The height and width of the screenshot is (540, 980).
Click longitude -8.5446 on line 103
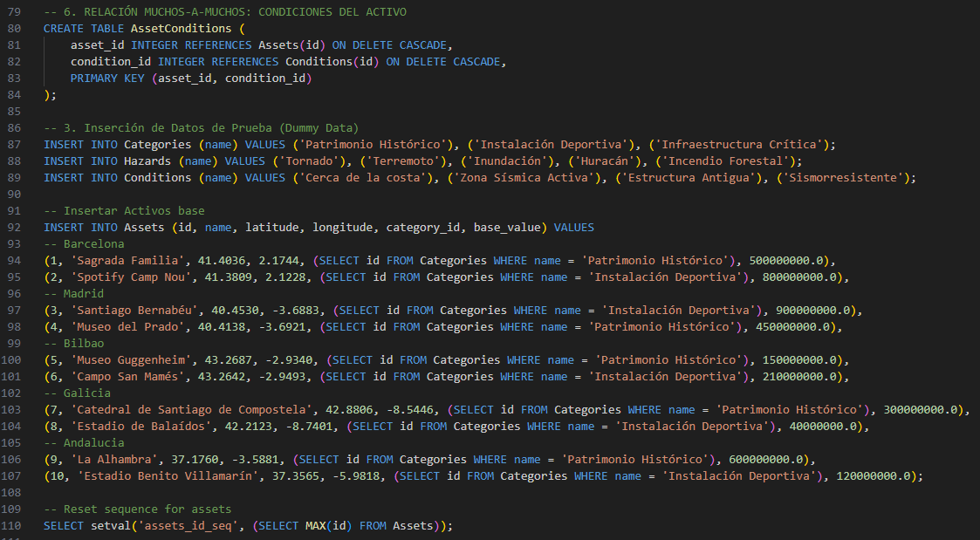point(410,409)
